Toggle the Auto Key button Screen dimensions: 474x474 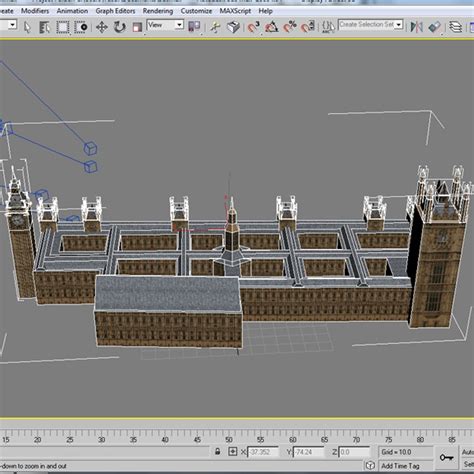467,452
